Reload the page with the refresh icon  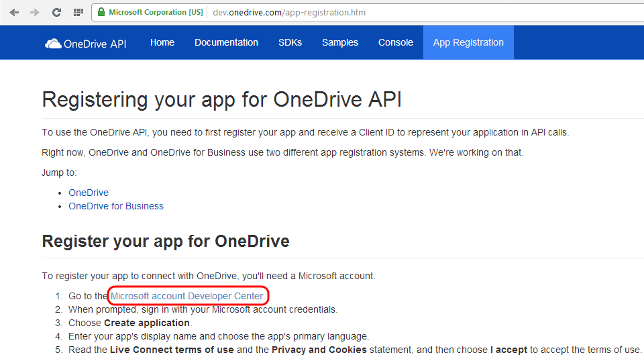pos(56,12)
